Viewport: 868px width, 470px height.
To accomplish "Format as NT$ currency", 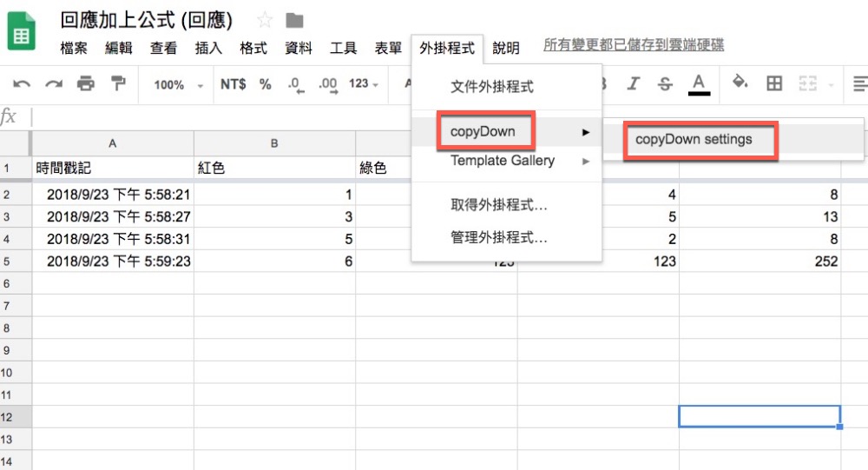I will (x=233, y=84).
